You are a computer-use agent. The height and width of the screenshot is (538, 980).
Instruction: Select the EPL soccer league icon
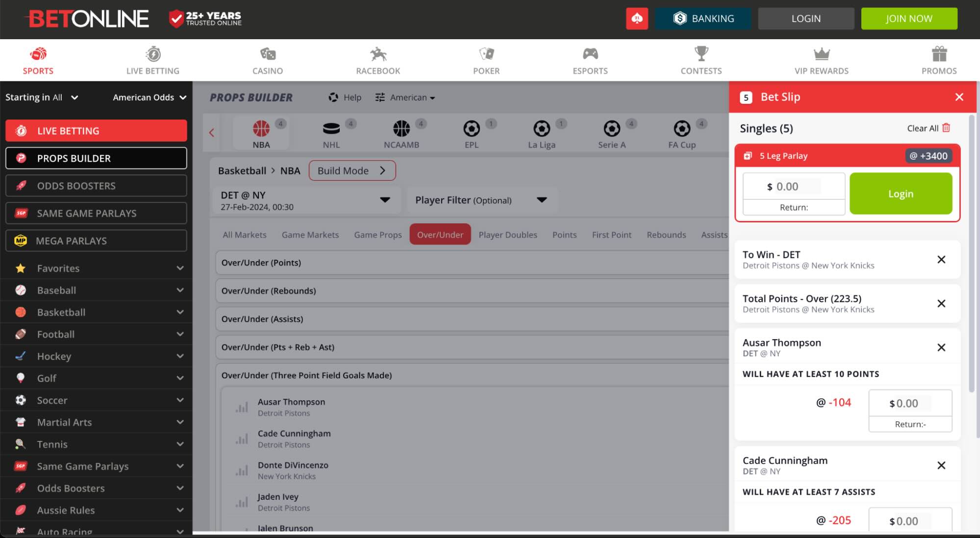tap(472, 128)
